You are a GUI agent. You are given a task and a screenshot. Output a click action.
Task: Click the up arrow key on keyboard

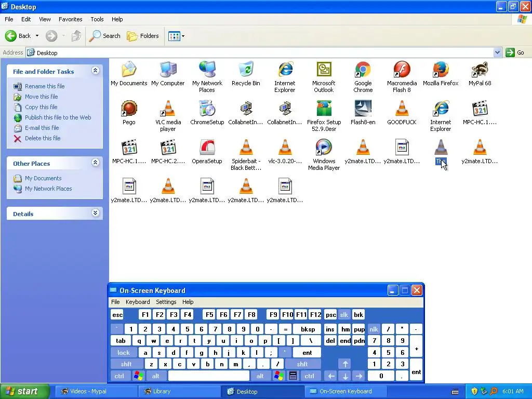345,364
